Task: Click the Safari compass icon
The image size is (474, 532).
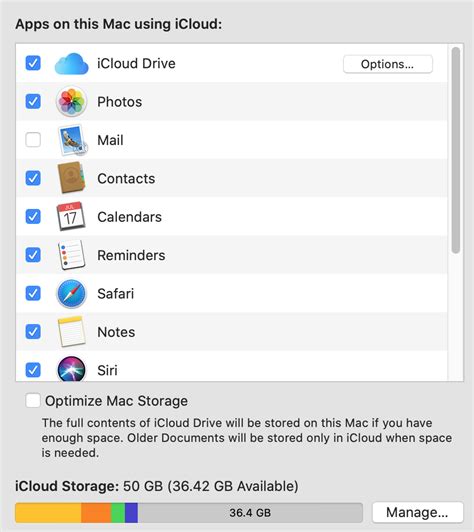Action: pyautogui.click(x=71, y=293)
